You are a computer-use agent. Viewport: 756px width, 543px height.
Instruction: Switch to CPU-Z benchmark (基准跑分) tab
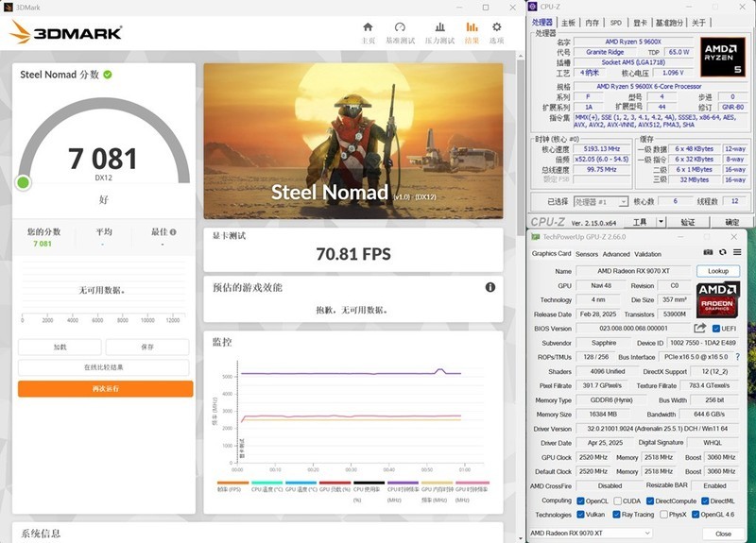tap(670, 23)
